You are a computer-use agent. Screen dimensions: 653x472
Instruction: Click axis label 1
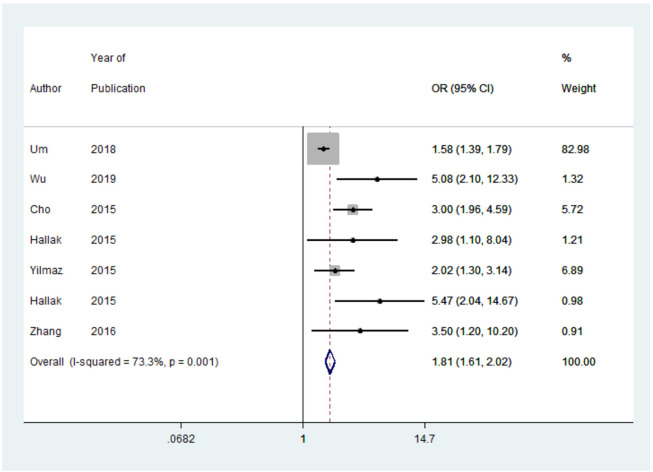(x=303, y=439)
